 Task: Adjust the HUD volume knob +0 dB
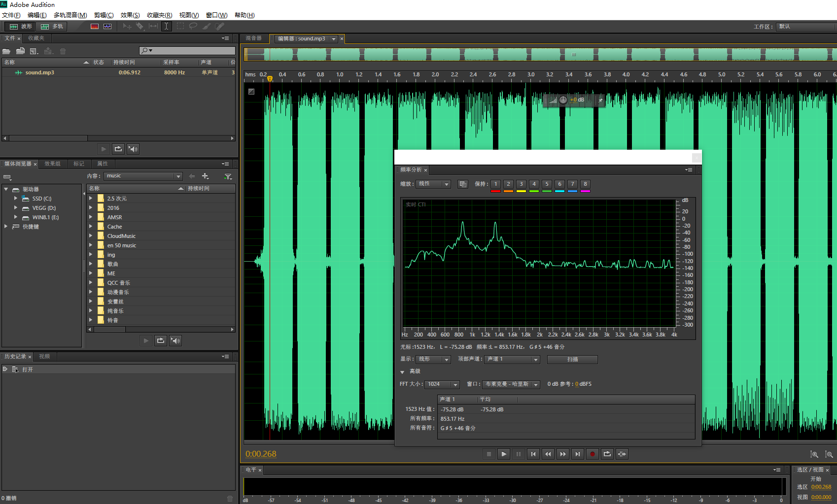pos(563,100)
